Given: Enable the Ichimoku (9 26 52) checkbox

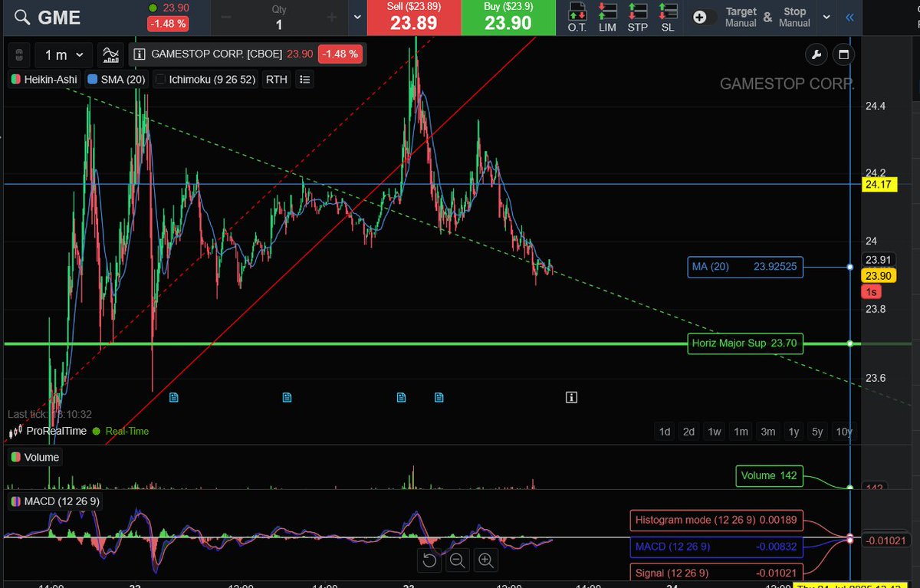Looking at the screenshot, I should (160, 79).
